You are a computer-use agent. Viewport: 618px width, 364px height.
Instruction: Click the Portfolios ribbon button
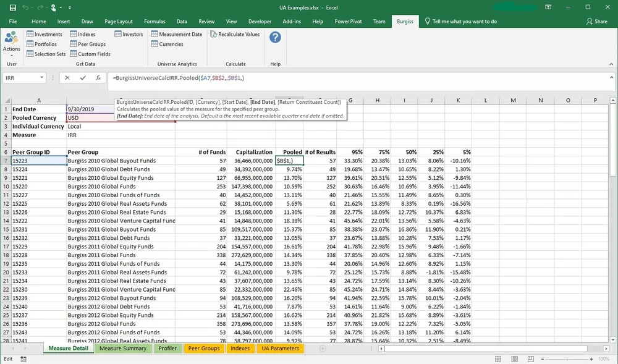click(x=42, y=44)
